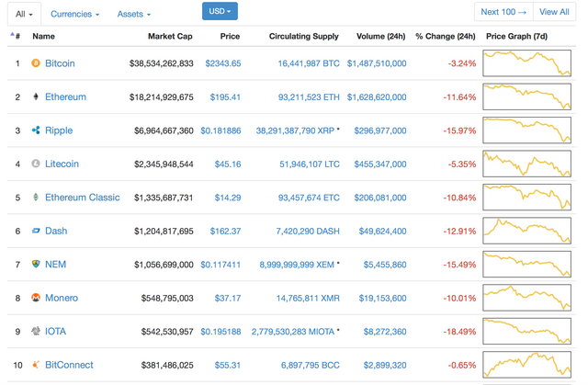
Task: Click Bitcoin price $2343.65
Action: [x=223, y=63]
